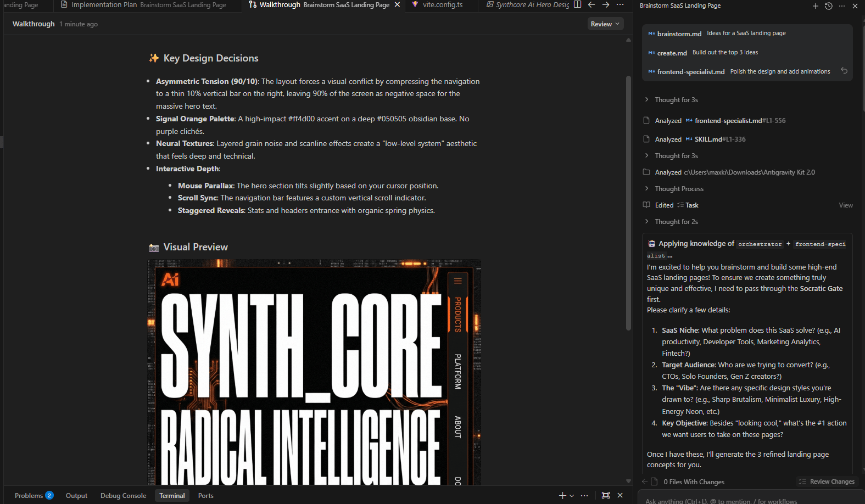Screen dimensions: 865x504
Task: Click the camera icon beside Visual Preview
Action: point(154,248)
